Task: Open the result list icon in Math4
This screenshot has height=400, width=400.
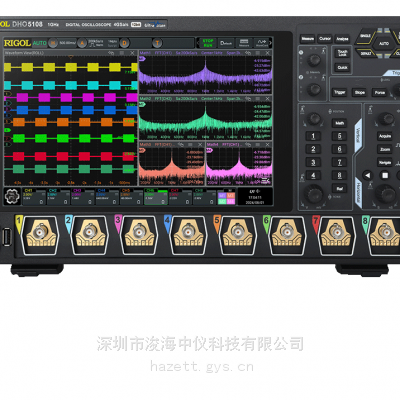Action: (x=266, y=180)
